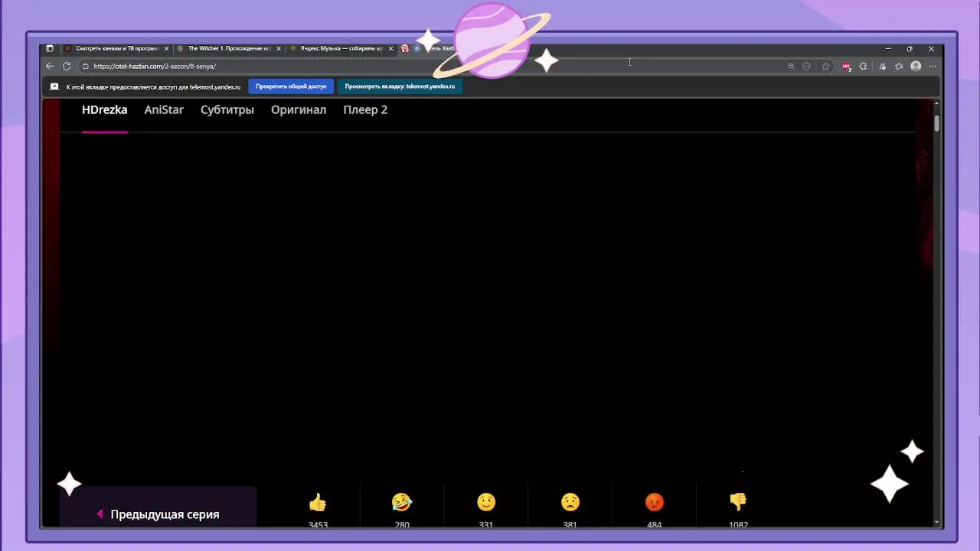
Task: Click 'Прекратить общий доступ' button
Action: (291, 86)
